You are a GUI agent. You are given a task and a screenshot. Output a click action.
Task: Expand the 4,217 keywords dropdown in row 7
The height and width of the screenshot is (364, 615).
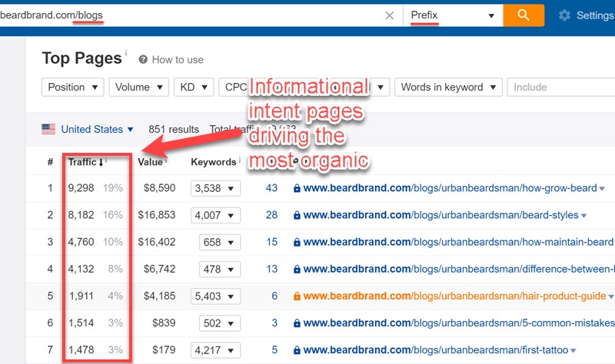[x=215, y=350]
